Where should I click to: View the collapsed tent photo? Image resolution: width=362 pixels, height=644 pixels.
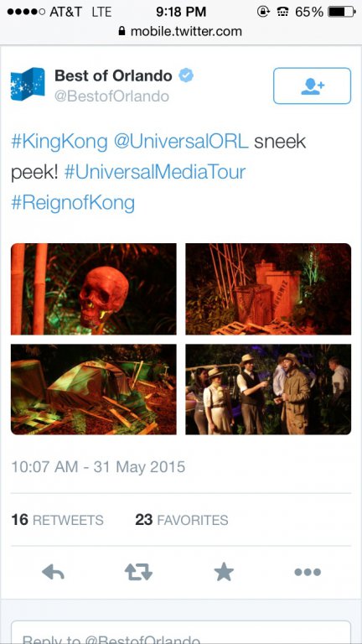pos(94,389)
